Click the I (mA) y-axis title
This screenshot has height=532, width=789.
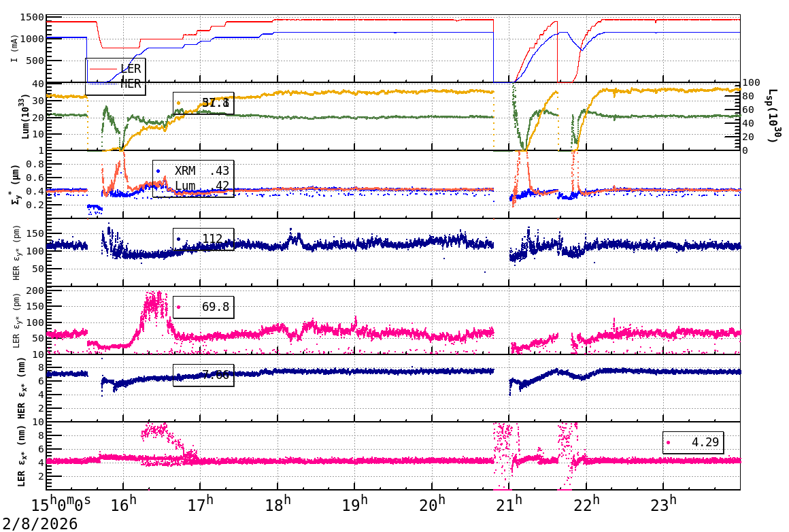[14, 49]
